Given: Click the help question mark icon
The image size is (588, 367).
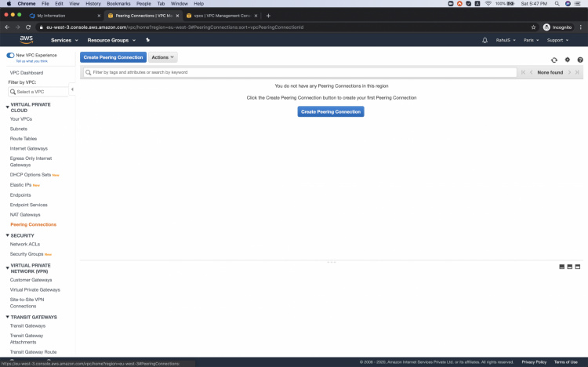Looking at the screenshot, I should (580, 60).
